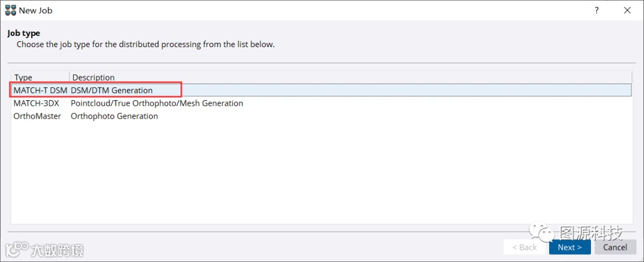
Task: Click the job type instruction sentence
Action: click(x=145, y=44)
